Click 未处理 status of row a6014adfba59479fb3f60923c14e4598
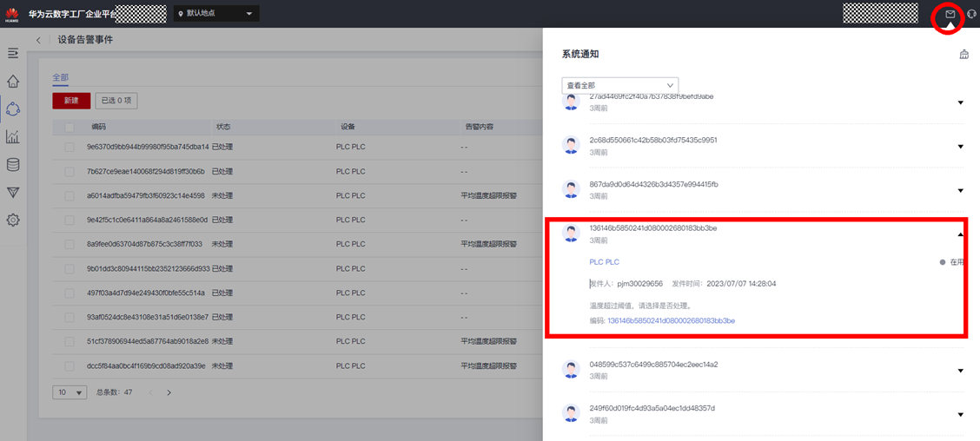Screen dimensions: 980x441 click(222, 195)
